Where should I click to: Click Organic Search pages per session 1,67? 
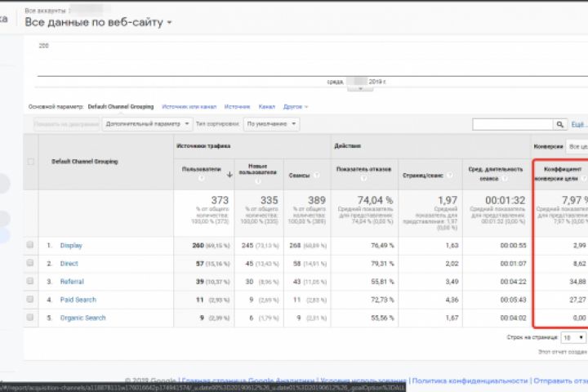coord(452,318)
